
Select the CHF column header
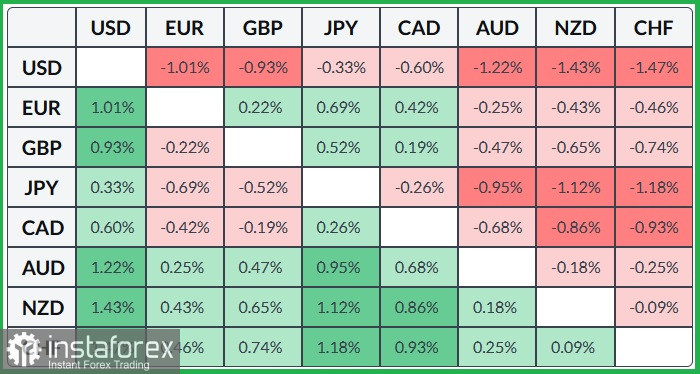pyautogui.click(x=654, y=28)
